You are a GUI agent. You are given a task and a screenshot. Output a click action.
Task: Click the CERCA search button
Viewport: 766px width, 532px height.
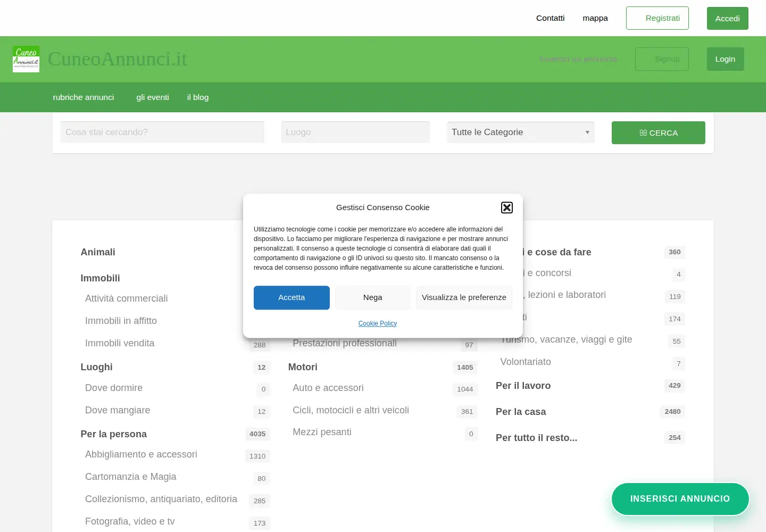pos(659,133)
